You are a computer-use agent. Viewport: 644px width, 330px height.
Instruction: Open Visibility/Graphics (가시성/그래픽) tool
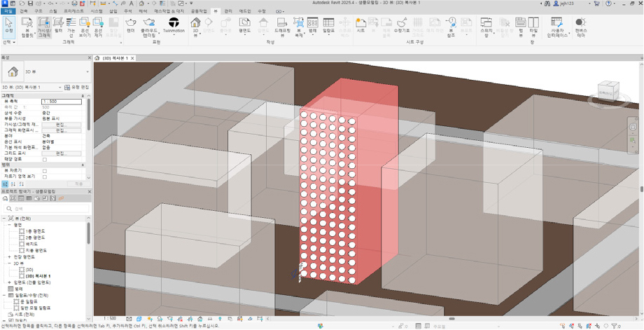[x=43, y=27]
